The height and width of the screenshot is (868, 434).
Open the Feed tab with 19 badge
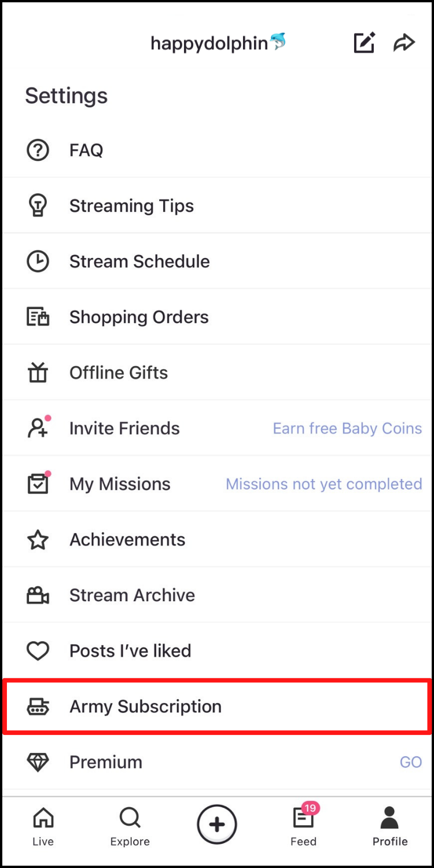click(303, 827)
